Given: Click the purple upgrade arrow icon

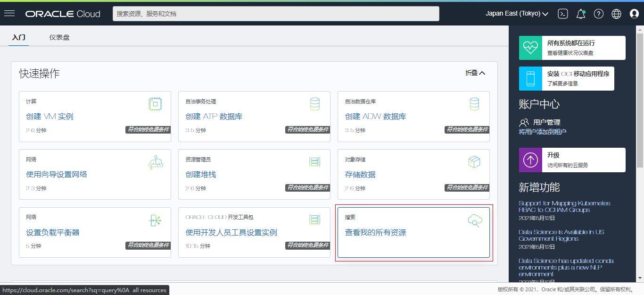Looking at the screenshot, I should coord(530,160).
